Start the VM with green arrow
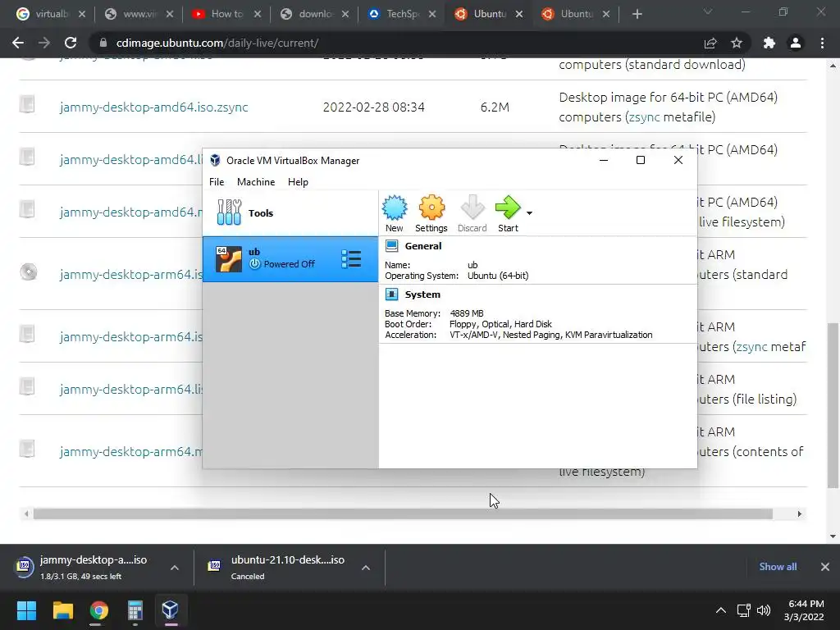Image resolution: width=840 pixels, height=630 pixels. (507, 208)
